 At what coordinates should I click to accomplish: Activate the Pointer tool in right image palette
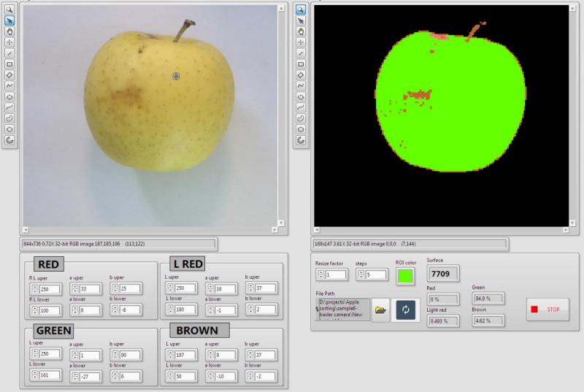coord(300,20)
